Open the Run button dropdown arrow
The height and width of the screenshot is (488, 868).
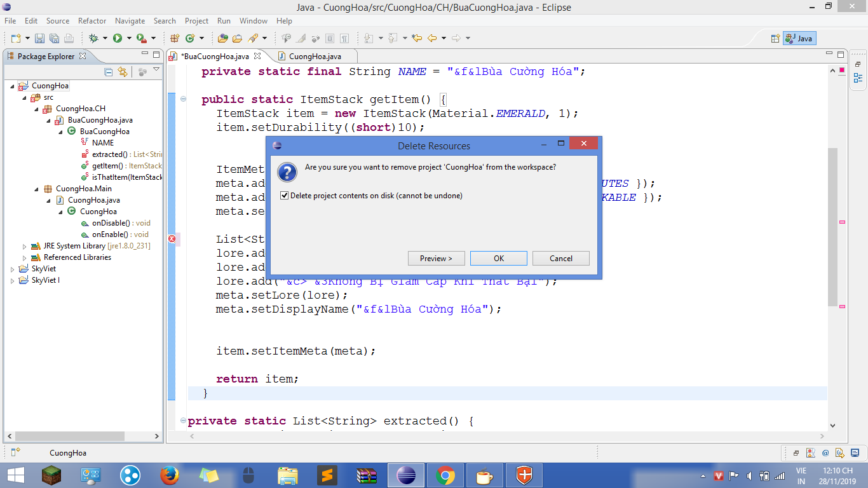point(128,38)
